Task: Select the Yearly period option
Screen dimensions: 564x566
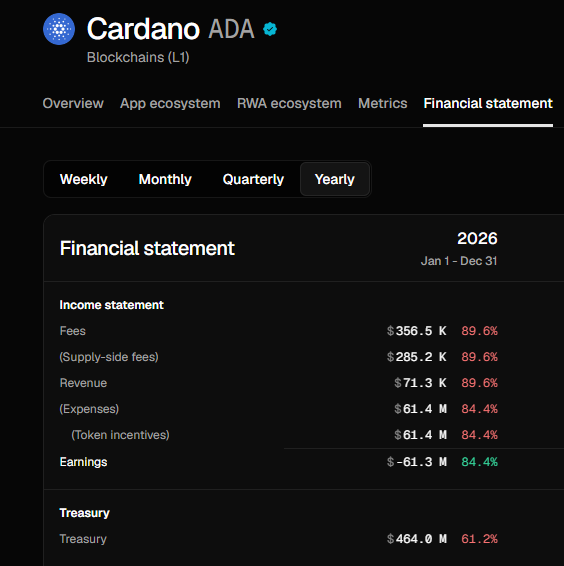Action: coord(335,179)
